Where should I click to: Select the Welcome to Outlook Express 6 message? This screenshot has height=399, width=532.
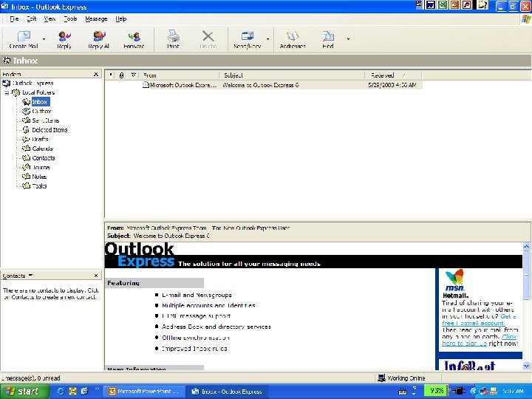tap(264, 85)
